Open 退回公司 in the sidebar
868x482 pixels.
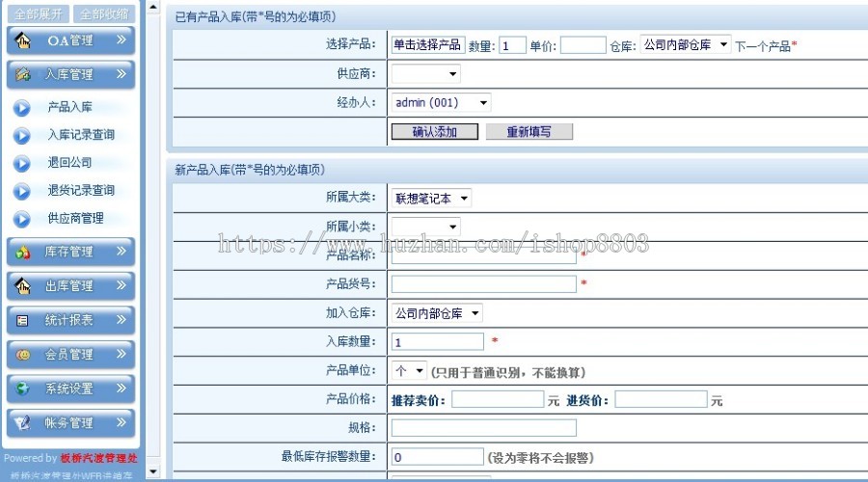pos(69,163)
